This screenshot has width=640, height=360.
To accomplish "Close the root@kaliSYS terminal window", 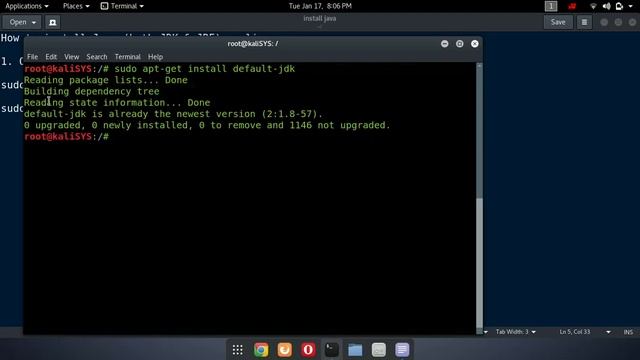I will [475, 44].
